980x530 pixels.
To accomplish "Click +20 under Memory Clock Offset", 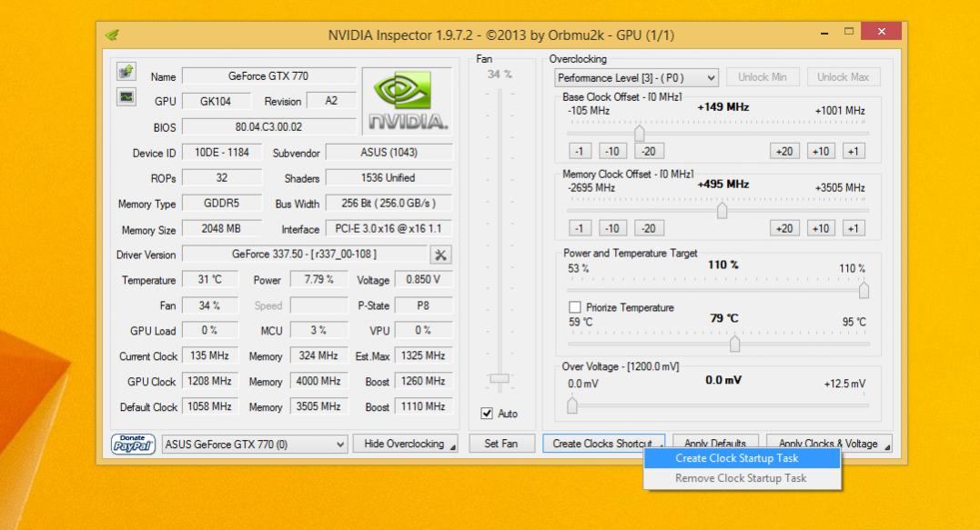I will coord(784,228).
